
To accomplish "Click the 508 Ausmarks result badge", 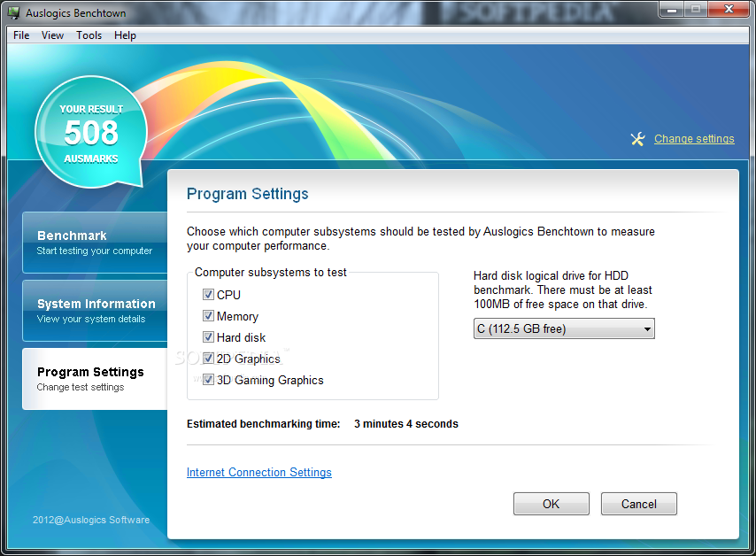I will (91, 132).
